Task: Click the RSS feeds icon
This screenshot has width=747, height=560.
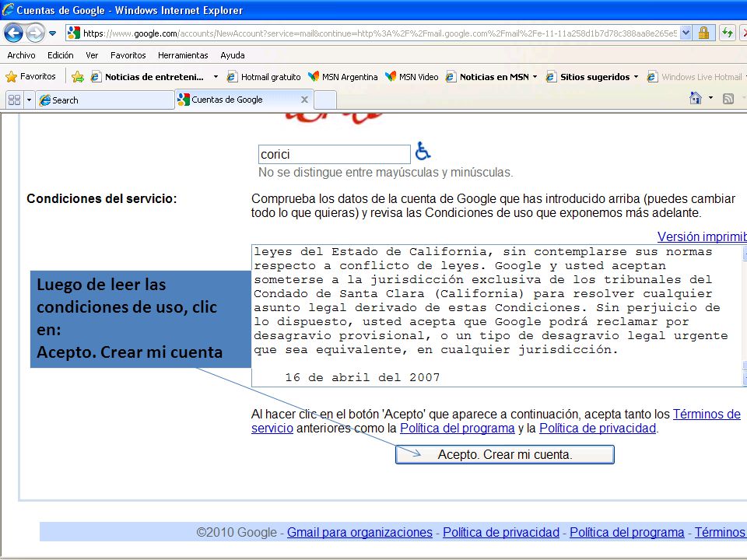Action: point(728,99)
